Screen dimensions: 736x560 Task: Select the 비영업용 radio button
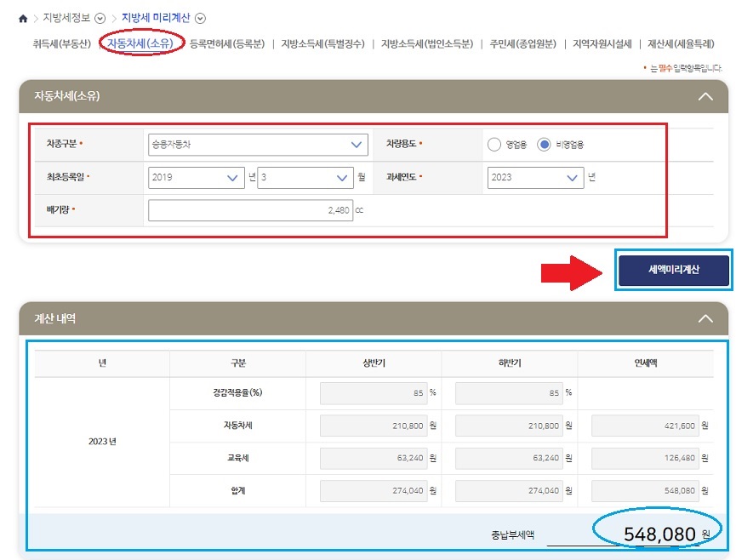point(544,145)
